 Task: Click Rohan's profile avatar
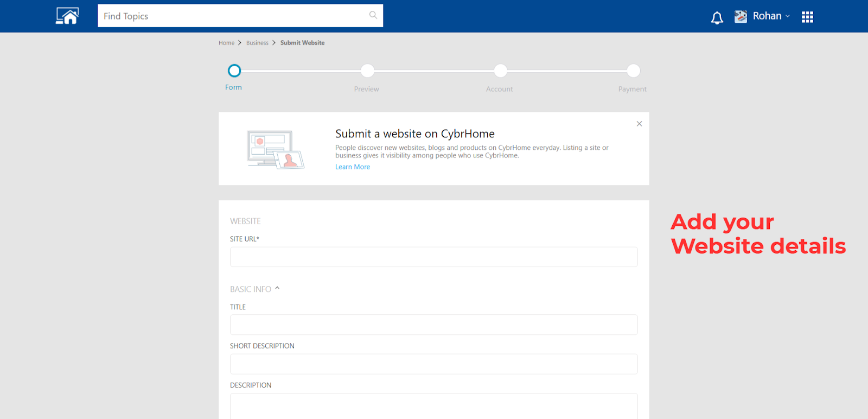point(741,16)
